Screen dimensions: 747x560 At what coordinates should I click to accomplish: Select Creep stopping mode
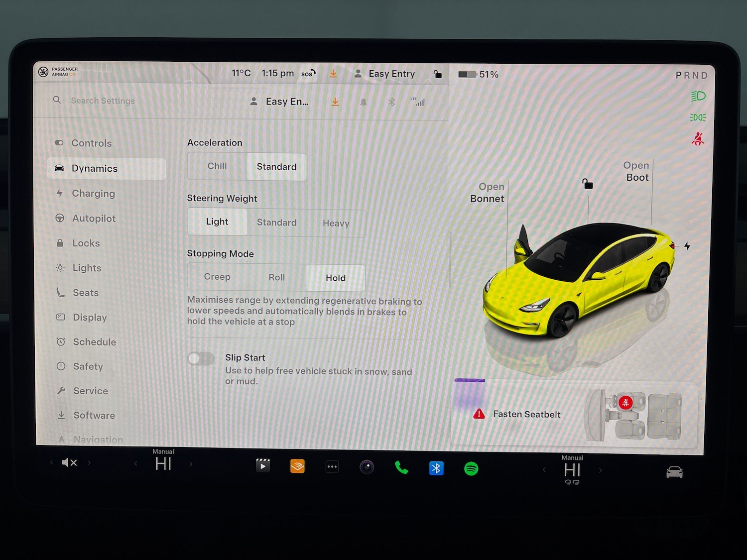pyautogui.click(x=218, y=277)
